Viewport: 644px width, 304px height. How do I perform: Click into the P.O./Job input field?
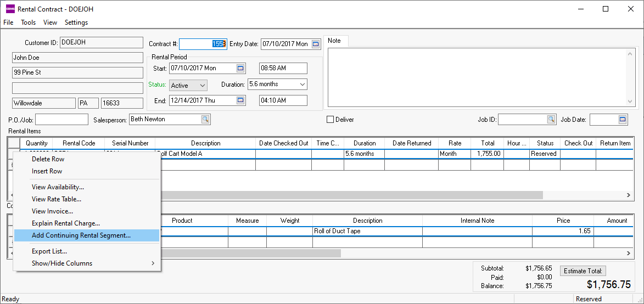[x=61, y=119]
